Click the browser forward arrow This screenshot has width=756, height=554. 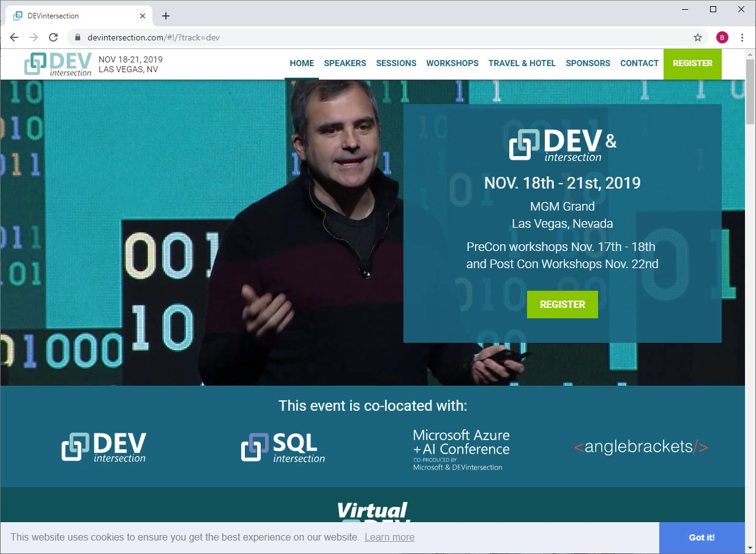tap(34, 37)
